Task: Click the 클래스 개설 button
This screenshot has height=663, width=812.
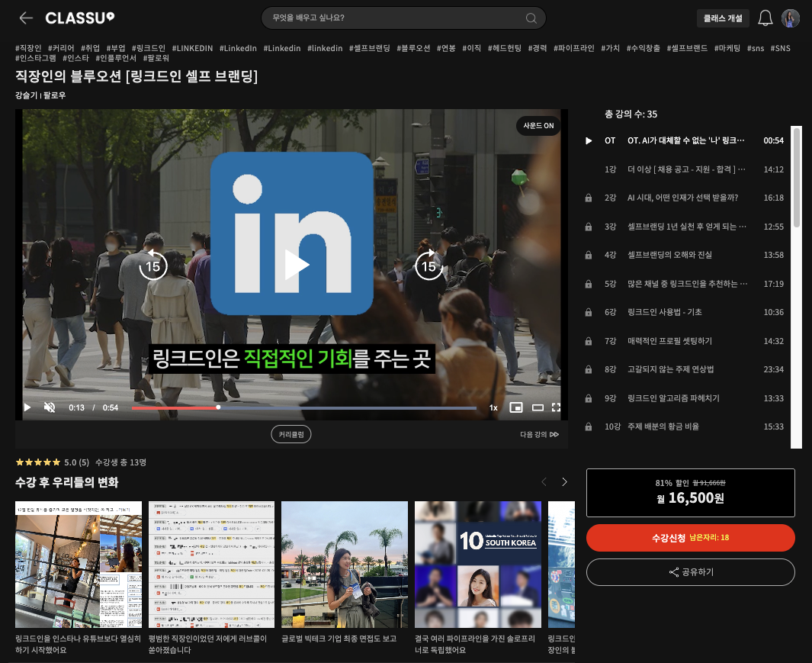Action: [x=723, y=18]
